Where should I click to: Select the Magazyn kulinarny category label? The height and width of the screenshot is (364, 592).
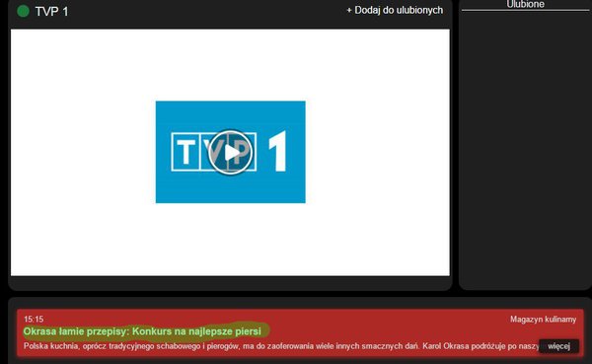543,320
